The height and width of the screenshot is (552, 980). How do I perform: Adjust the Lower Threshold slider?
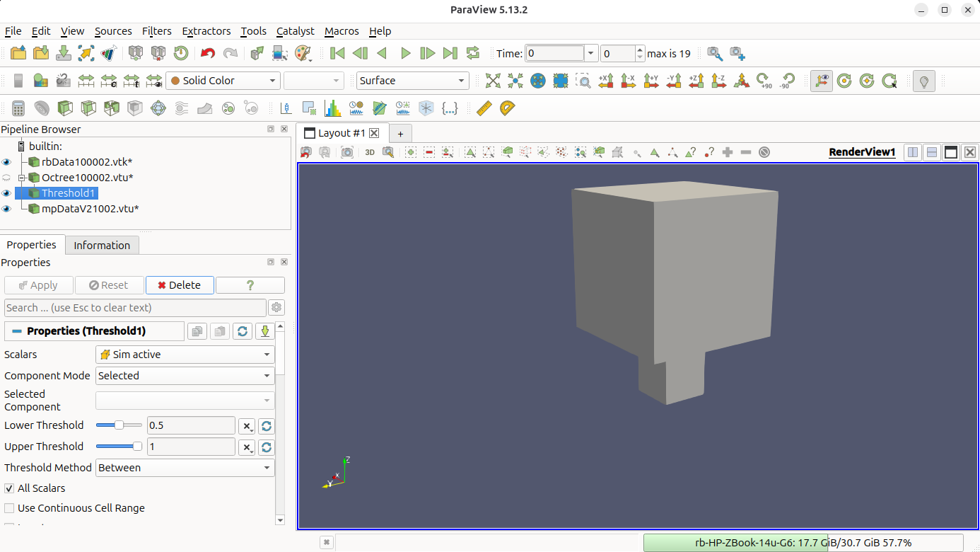119,425
